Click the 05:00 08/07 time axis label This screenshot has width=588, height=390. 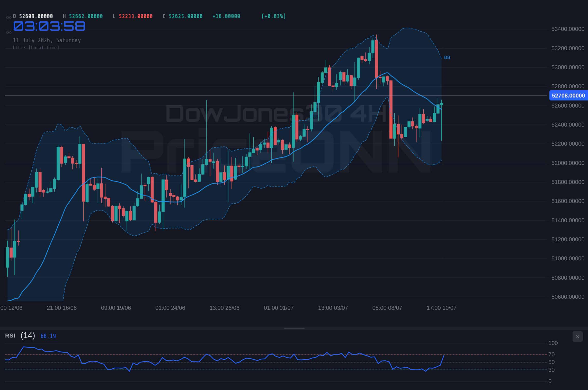[x=387, y=308]
